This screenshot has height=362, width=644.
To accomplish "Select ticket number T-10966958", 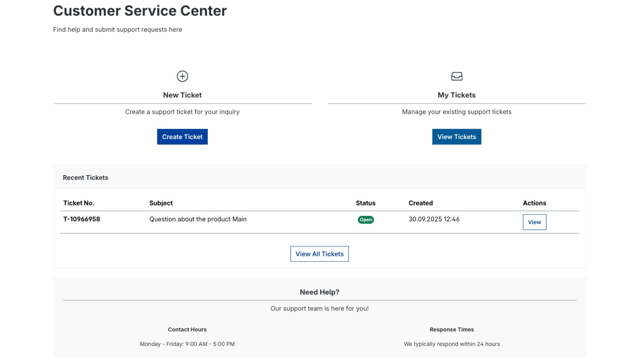I will (82, 219).
